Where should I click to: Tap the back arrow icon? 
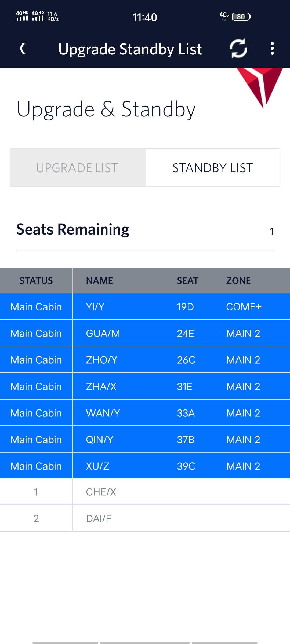23,49
